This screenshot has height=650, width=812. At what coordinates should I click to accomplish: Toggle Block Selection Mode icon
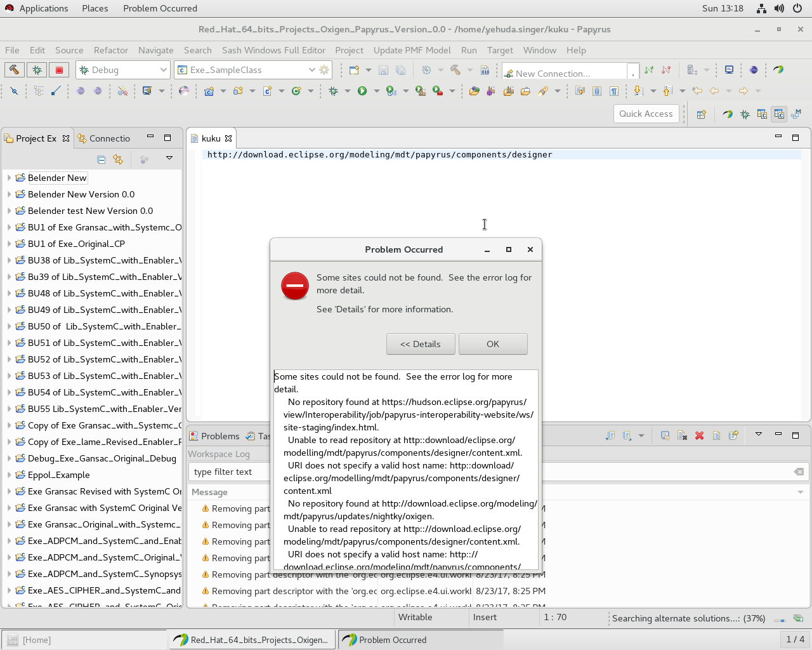[x=597, y=91]
